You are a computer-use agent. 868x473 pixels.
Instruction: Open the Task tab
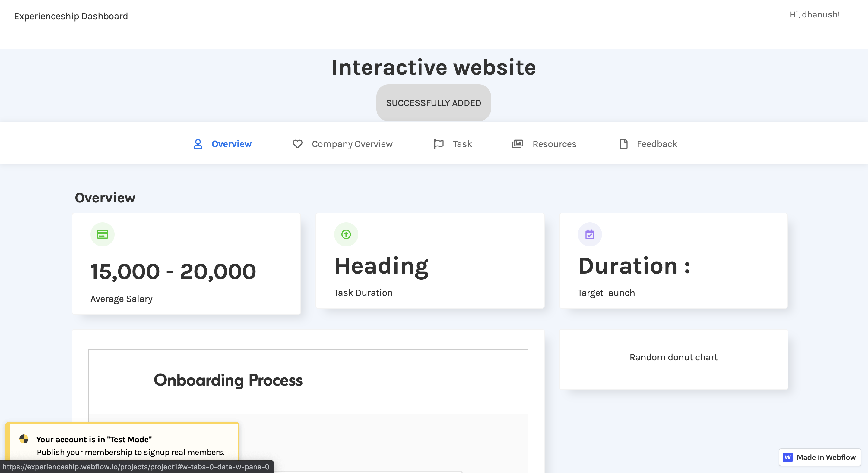[462, 144]
